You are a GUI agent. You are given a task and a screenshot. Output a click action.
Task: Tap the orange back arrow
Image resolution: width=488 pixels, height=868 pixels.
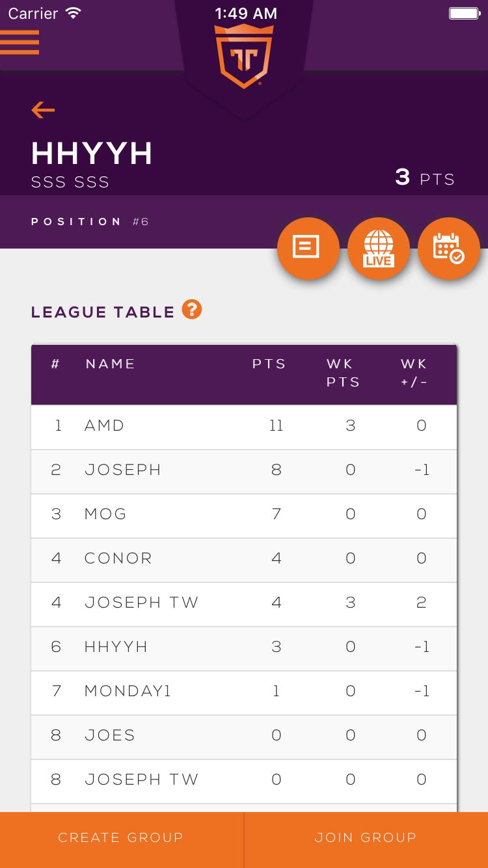(x=43, y=110)
